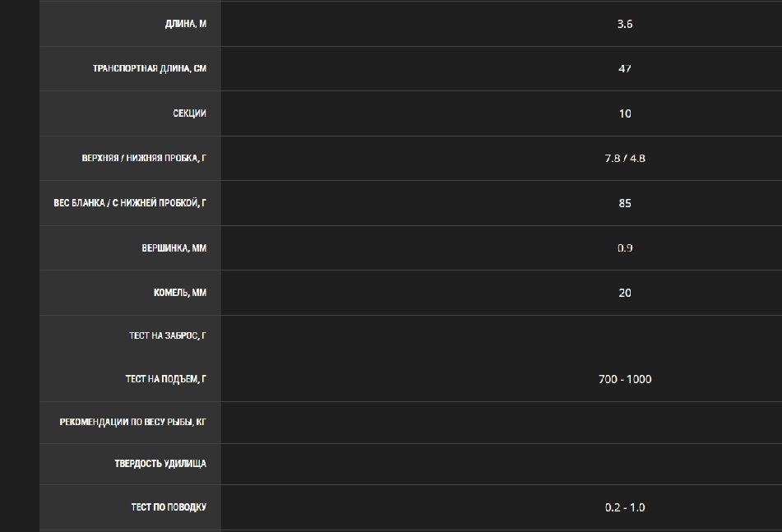Click the КОМЕЛЬ, ММ label
Viewport: 782px width, 532px height.
[x=180, y=293]
